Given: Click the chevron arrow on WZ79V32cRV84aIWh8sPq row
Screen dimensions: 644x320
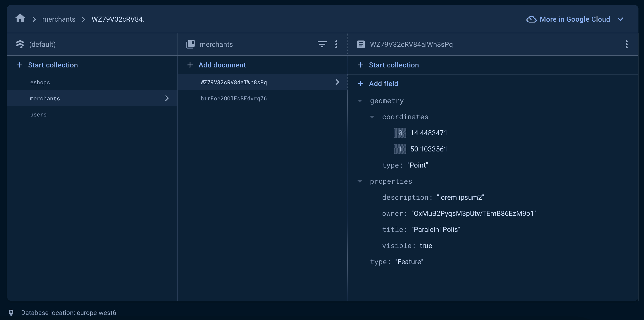Looking at the screenshot, I should tap(337, 82).
